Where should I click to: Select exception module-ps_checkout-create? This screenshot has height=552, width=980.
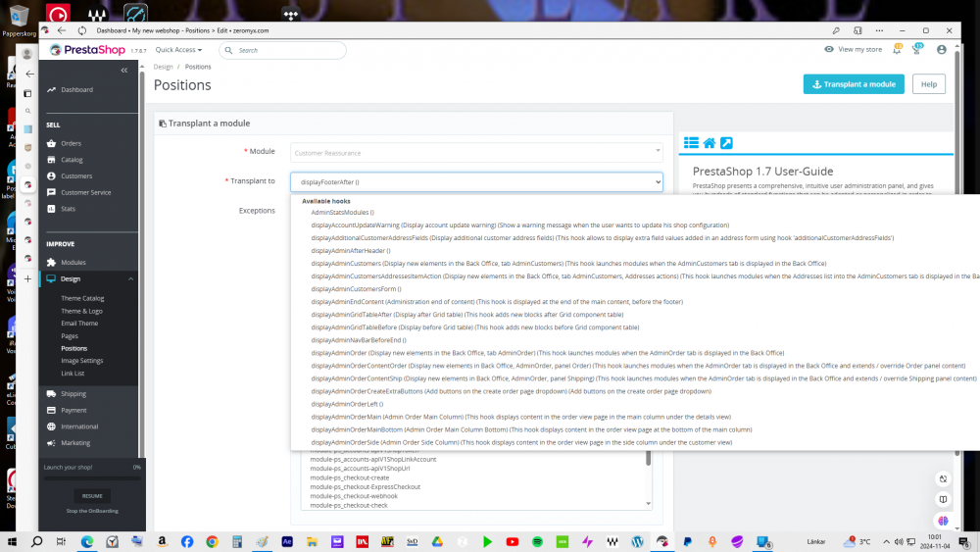coord(350,477)
